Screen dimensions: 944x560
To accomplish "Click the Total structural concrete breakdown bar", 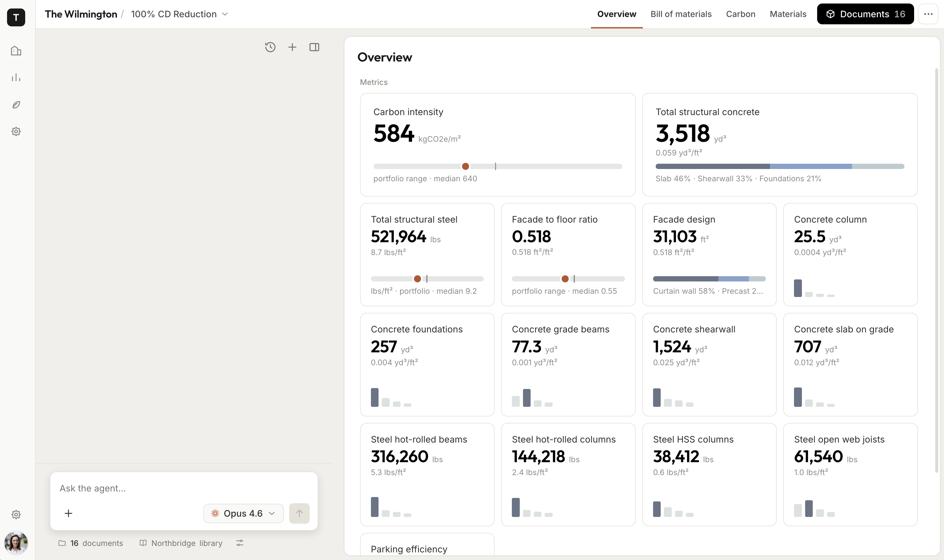I will pos(780,166).
